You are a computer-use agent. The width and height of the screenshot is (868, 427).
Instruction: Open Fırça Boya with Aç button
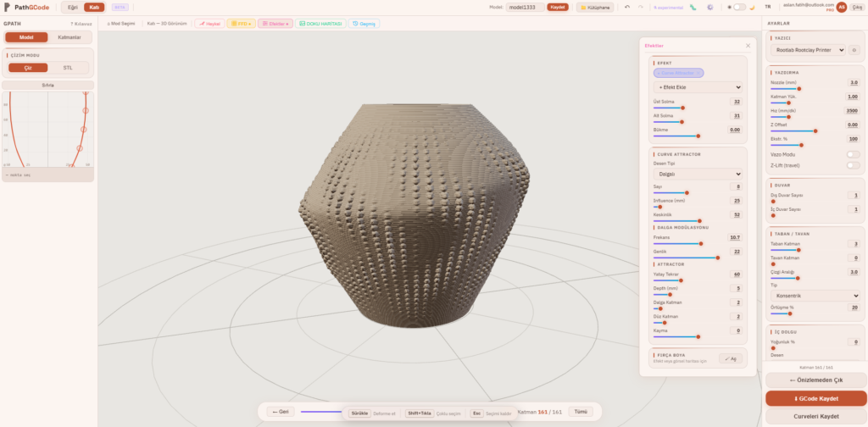(731, 358)
